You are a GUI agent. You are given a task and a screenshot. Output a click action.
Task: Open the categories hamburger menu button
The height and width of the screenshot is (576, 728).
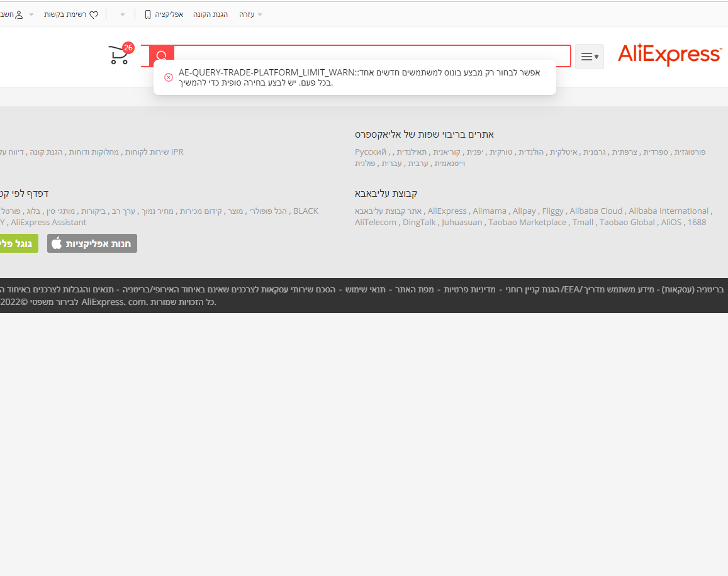(589, 57)
